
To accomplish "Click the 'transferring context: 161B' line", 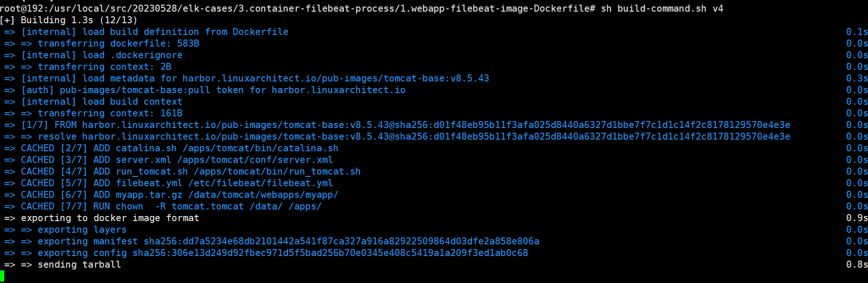I will point(110,113).
